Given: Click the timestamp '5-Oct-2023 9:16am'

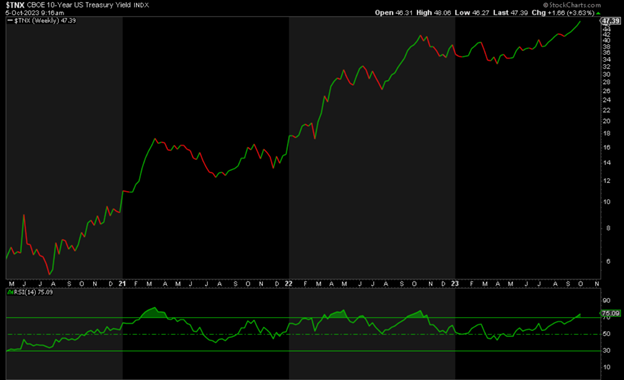Looking at the screenshot, I should (35, 13).
